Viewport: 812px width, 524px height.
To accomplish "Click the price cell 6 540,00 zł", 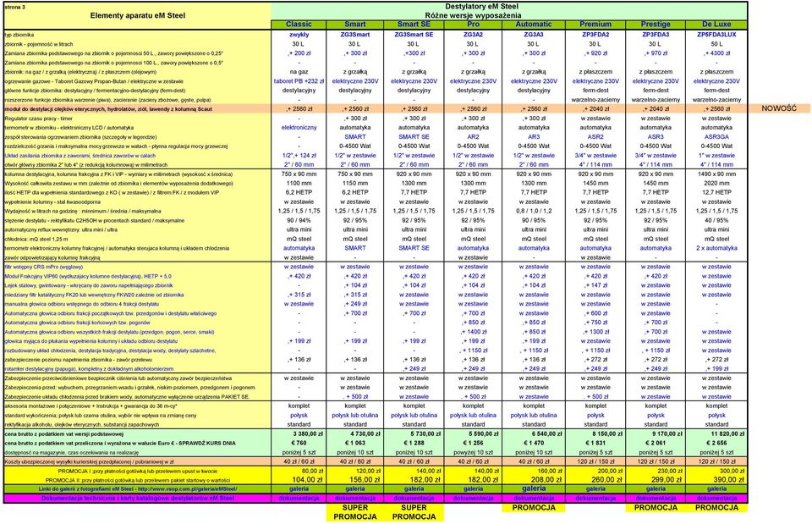I will click(546, 433).
